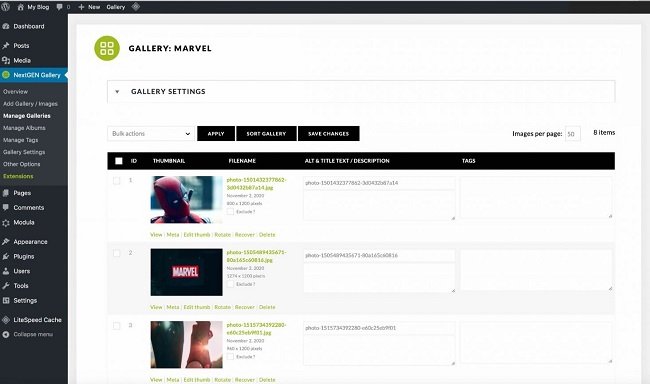The width and height of the screenshot is (650, 384).
Task: Click Meta link under Marvel logo image
Action: (x=173, y=307)
